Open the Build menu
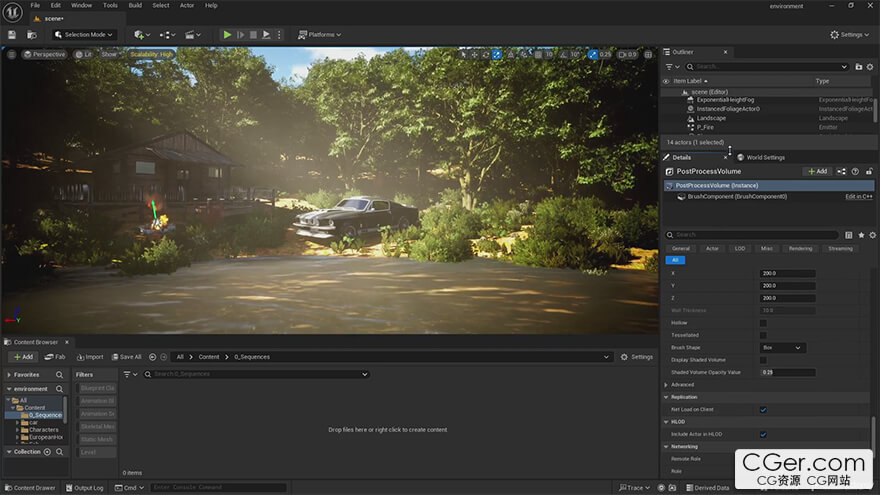Screen dimensions: 880x495 click(x=135, y=5)
